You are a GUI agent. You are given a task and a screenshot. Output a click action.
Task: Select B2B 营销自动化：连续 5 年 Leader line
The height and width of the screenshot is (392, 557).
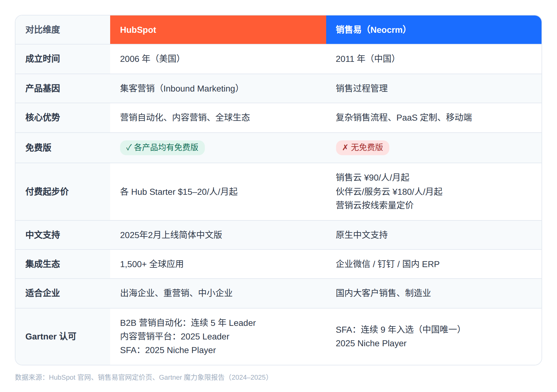pos(188,323)
